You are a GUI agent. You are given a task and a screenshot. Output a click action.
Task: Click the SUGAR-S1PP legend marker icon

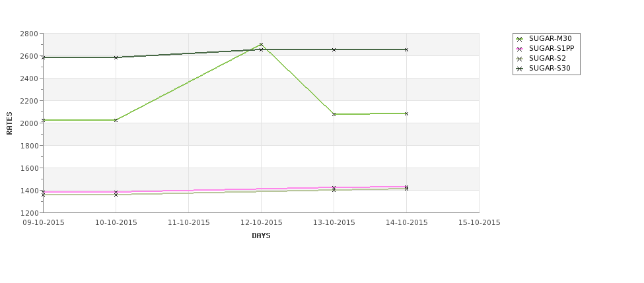pos(520,49)
